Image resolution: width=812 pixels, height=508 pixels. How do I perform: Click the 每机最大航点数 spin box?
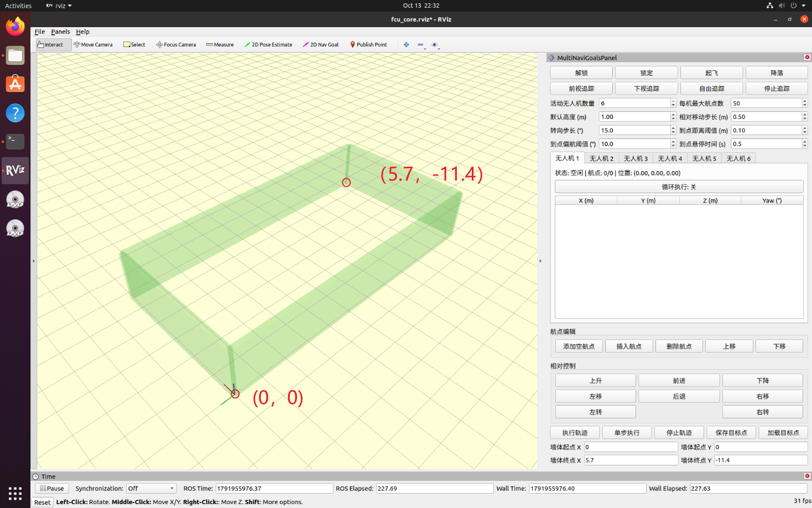click(769, 103)
